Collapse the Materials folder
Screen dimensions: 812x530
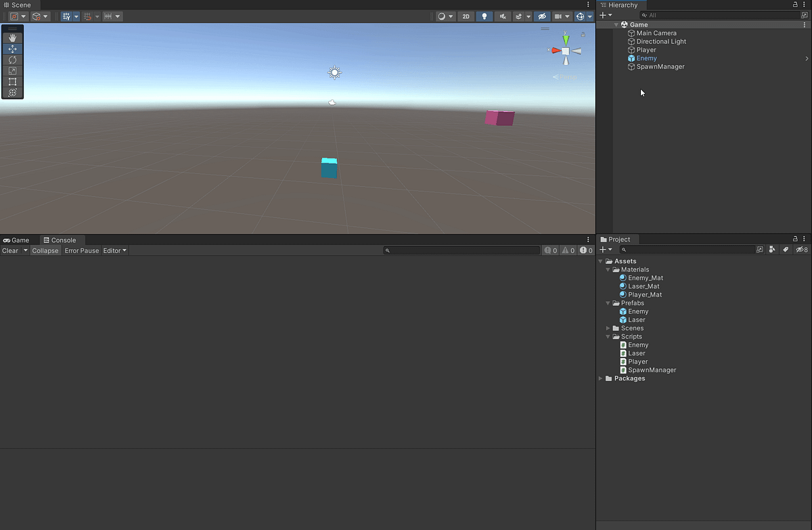click(608, 269)
